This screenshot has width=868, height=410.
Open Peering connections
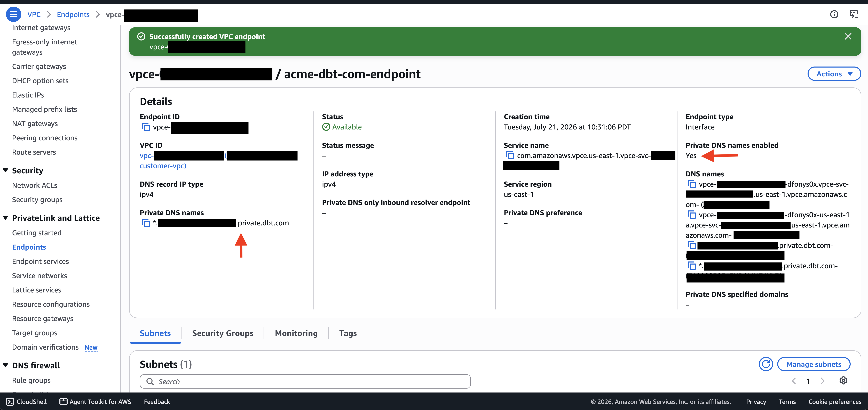click(45, 138)
